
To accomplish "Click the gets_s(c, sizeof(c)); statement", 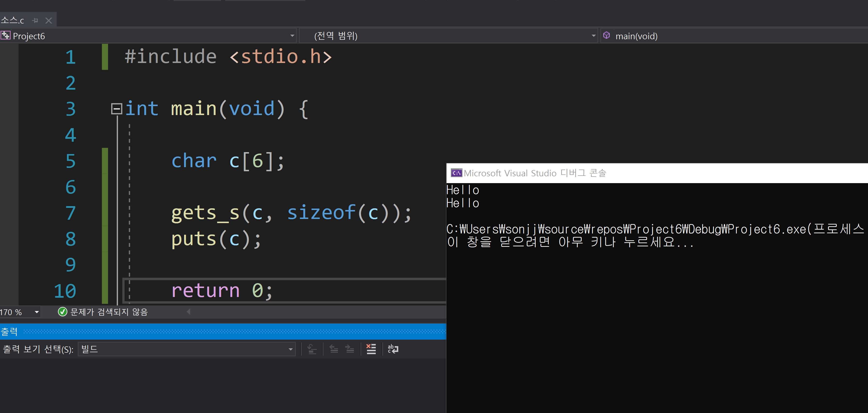I will (x=291, y=213).
